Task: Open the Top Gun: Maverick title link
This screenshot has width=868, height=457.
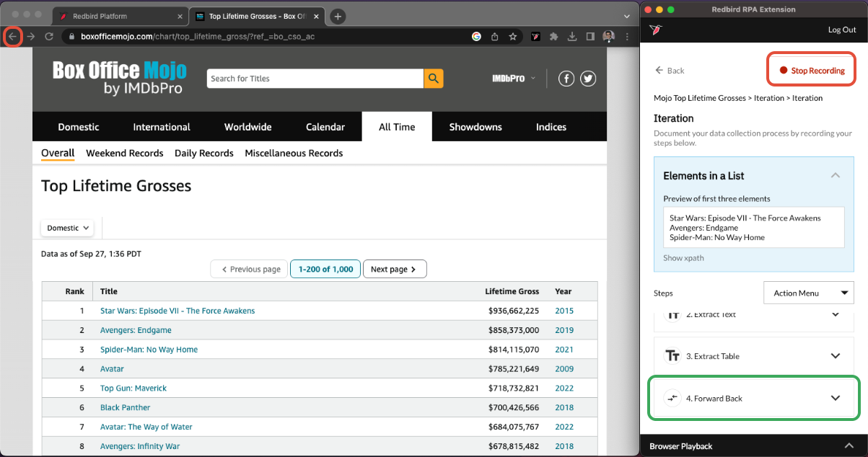Action: point(133,388)
